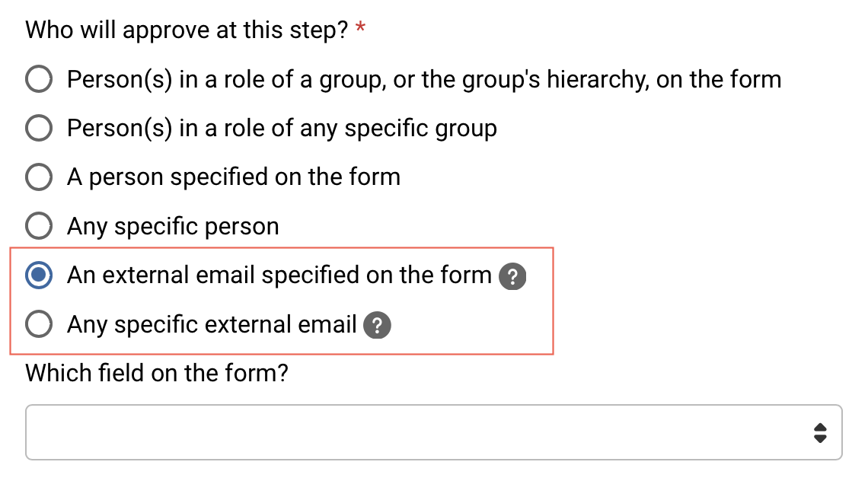The width and height of the screenshot is (868, 481).
Task: Open the help tooltip for "Any specific external email"
Action: click(x=375, y=324)
